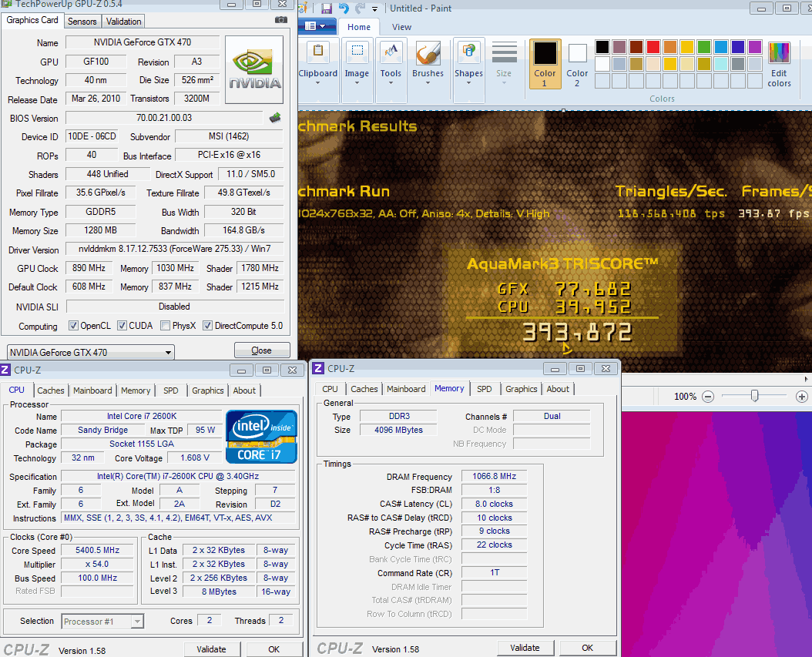812x657 pixels.
Task: Open Memory tab in left CPU-Z window
Action: (136, 391)
